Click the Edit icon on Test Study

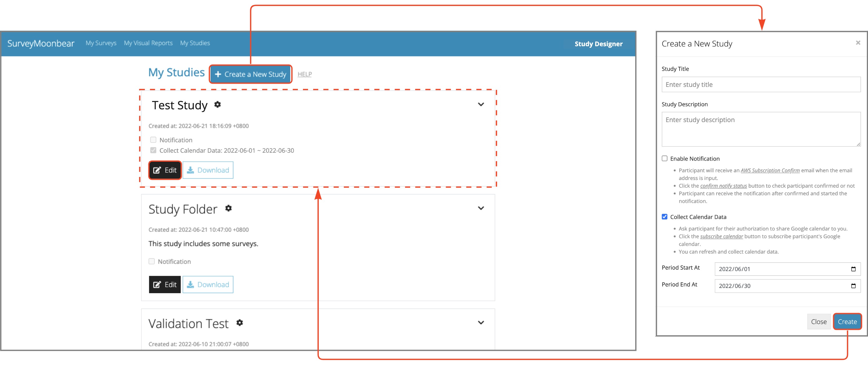click(164, 170)
